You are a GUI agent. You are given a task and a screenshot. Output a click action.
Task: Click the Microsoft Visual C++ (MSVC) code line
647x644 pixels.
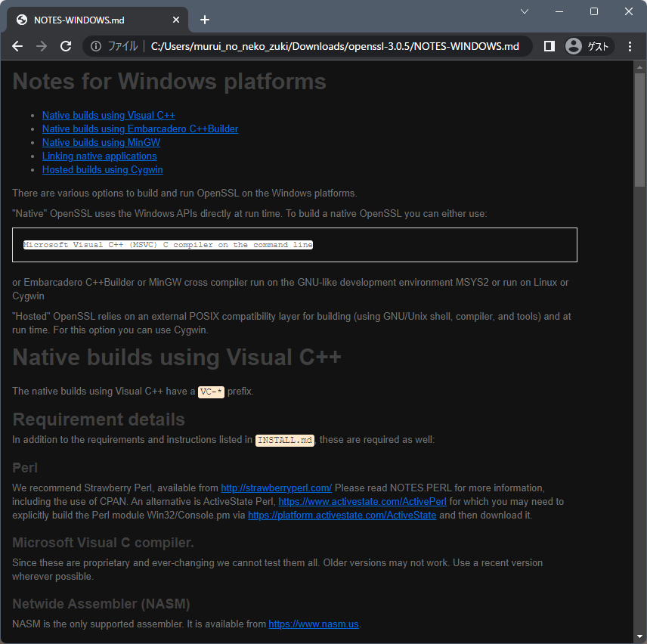click(168, 245)
